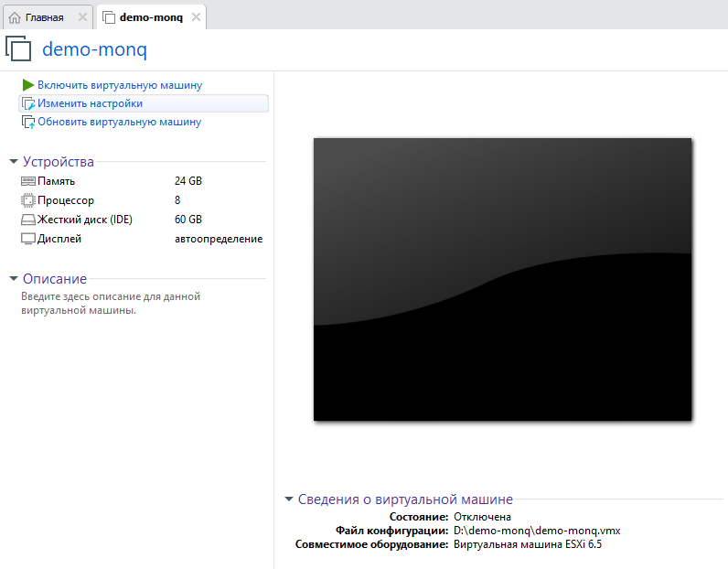
Task: Switch to the Главная tab
Action: [x=44, y=17]
